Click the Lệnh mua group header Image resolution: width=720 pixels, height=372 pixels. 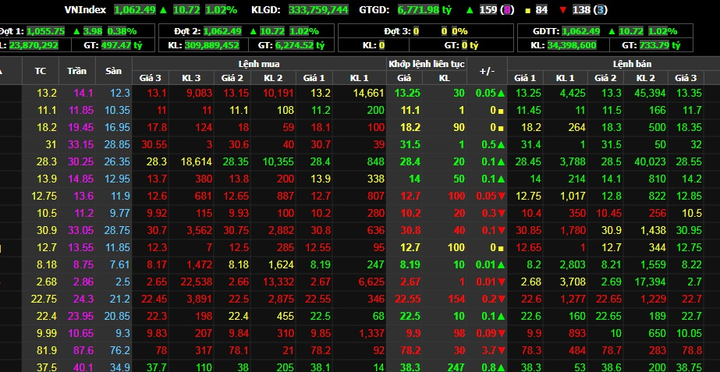[x=259, y=64]
